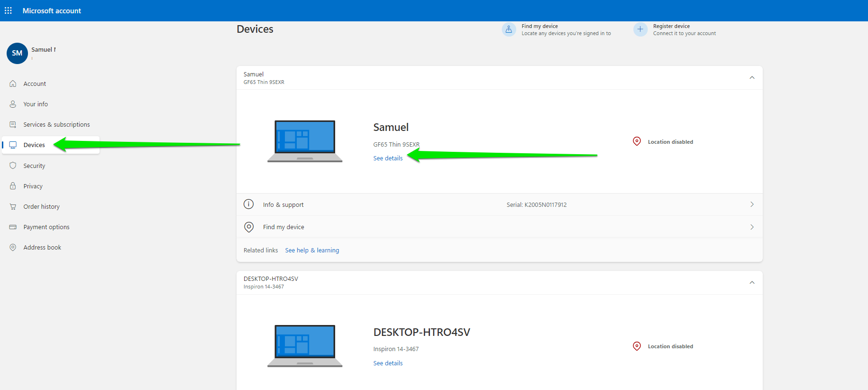Click the Find my device header icon
This screenshot has width=868, height=390.
(509, 29)
